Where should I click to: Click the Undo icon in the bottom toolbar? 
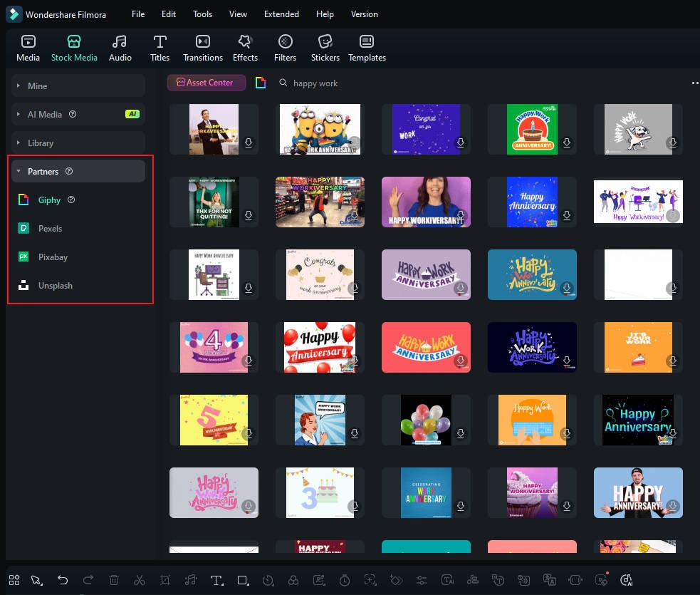(63, 580)
